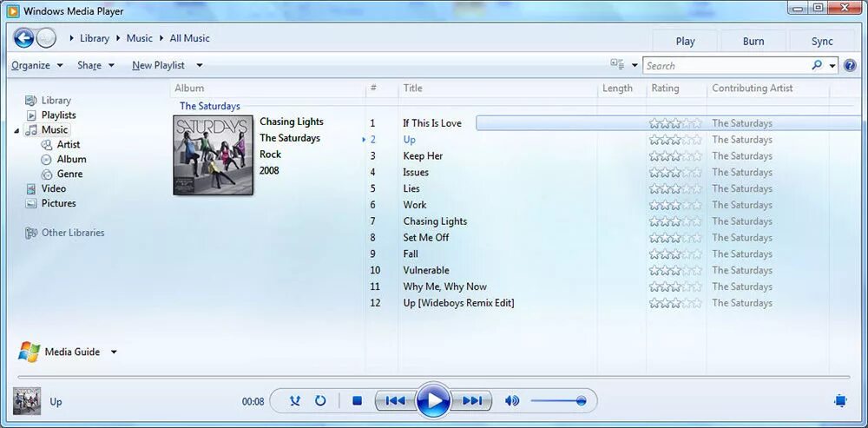Turn repeat on
The image size is (868, 428).
(x=320, y=400)
